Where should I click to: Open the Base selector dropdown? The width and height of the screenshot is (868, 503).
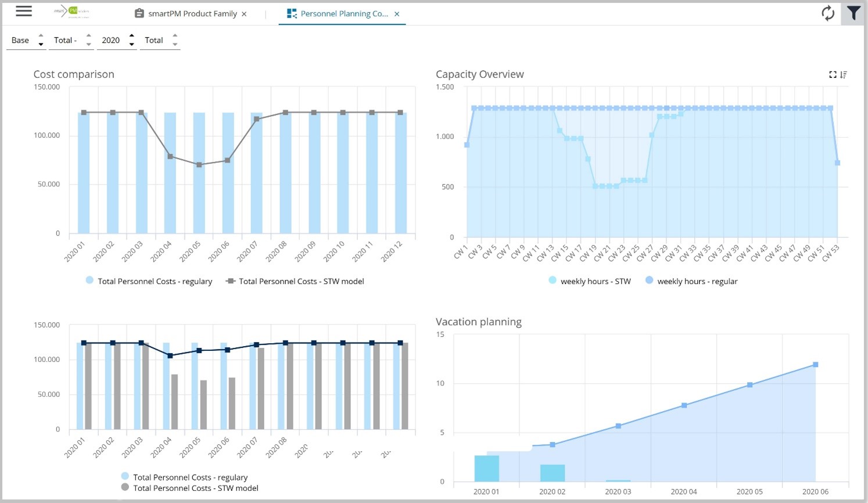(26, 40)
